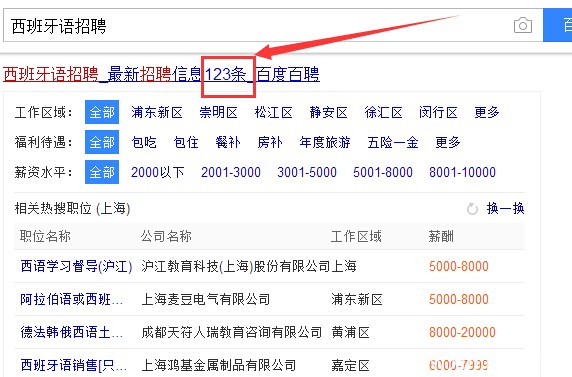This screenshot has height=377, width=572.
Task: Open the 西班牙语招聘 最新招聘信息 result title link
Action: (x=161, y=74)
